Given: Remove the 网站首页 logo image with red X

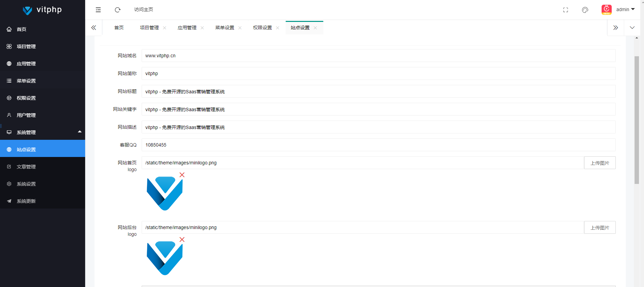Looking at the screenshot, I should click(182, 175).
